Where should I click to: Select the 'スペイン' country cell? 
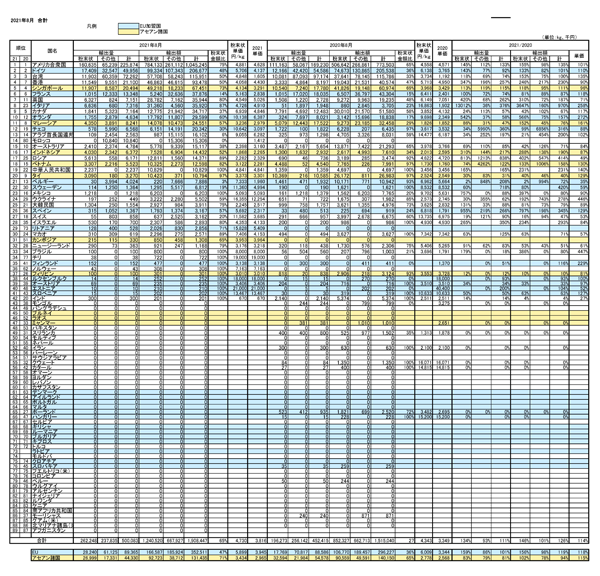[x=52, y=211]
